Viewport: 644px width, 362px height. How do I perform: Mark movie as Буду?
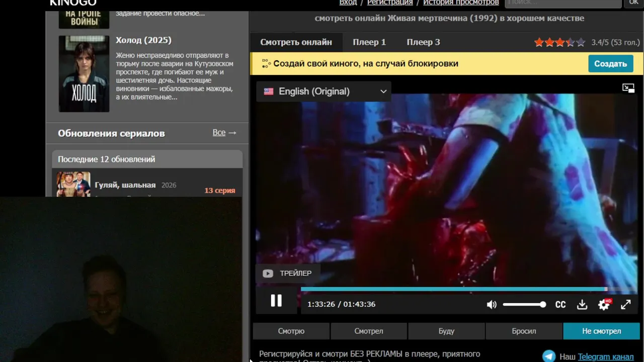click(x=446, y=331)
